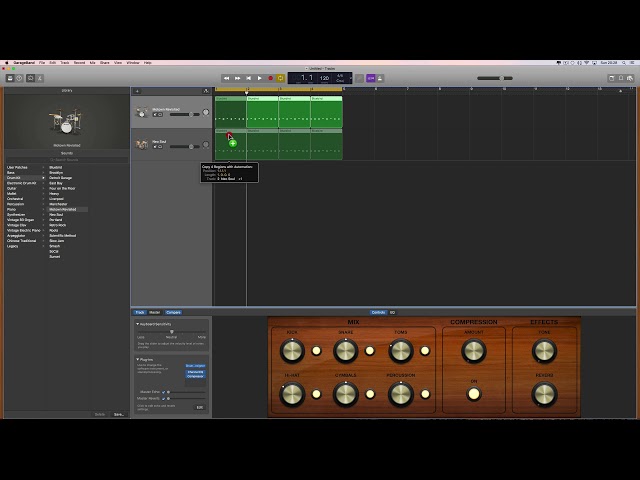Image resolution: width=640 pixels, height=480 pixels.
Task: Toggle the yellow Cycle button
Action: 280,78
